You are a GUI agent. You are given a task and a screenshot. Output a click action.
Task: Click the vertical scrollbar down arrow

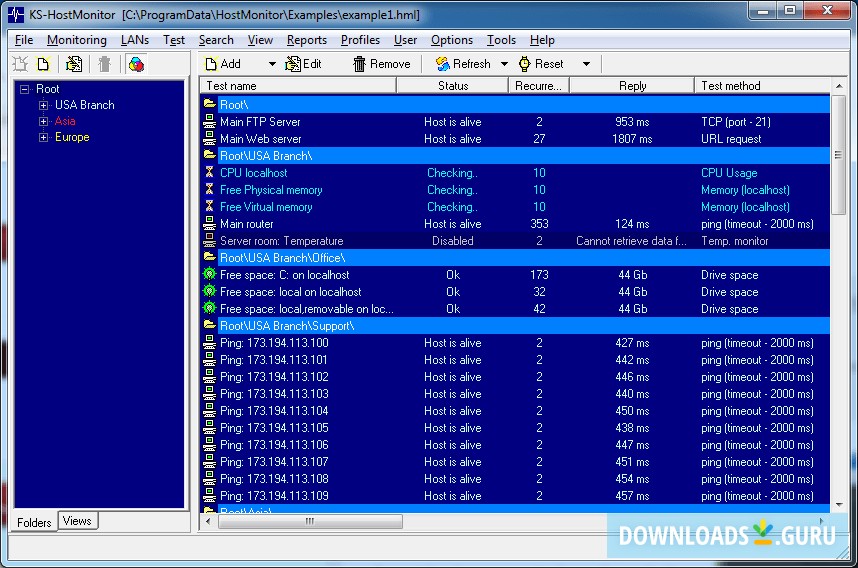[839, 505]
